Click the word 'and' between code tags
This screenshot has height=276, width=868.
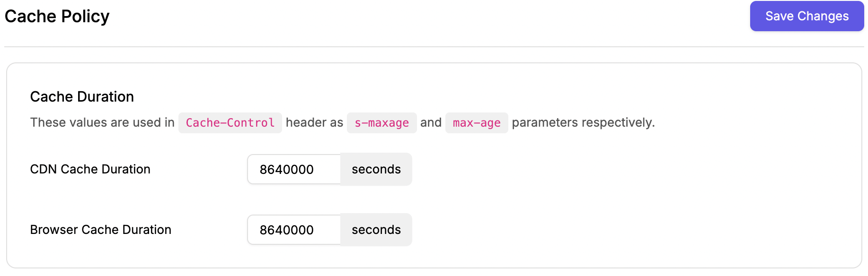point(431,122)
